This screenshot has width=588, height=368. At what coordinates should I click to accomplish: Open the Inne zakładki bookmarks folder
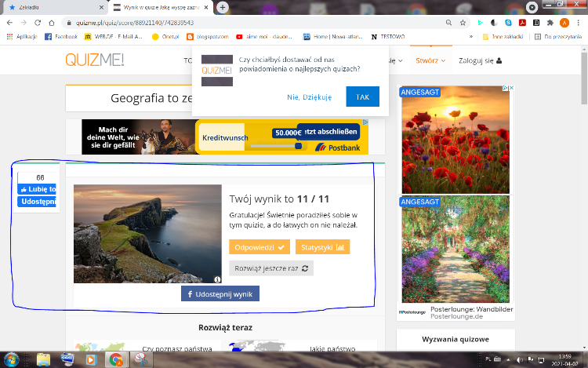(503, 36)
